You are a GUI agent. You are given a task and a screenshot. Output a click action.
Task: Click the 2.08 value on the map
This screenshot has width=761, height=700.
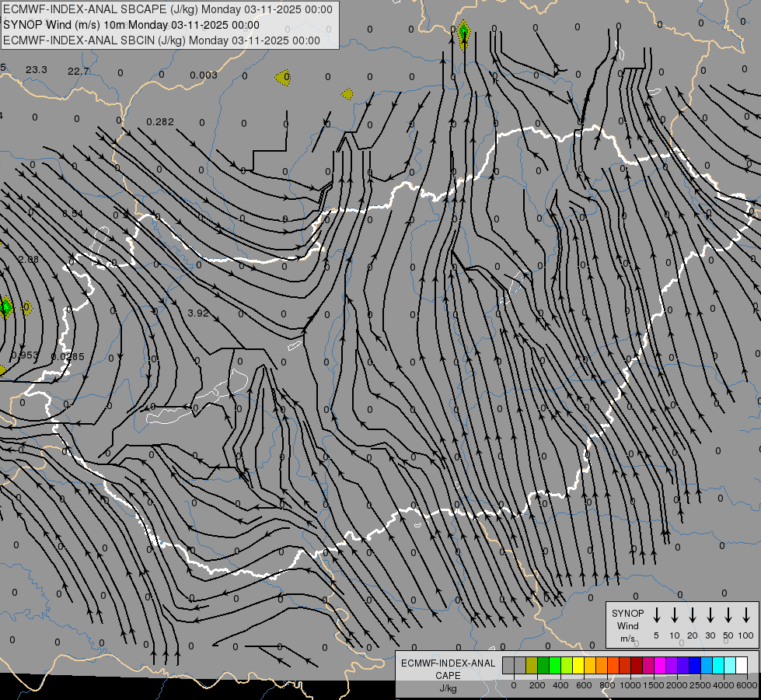pyautogui.click(x=28, y=259)
